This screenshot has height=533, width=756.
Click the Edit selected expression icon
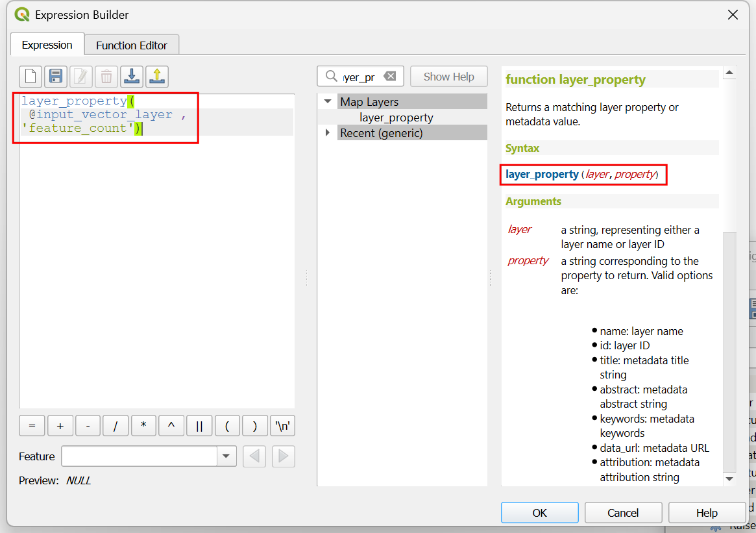(x=81, y=77)
